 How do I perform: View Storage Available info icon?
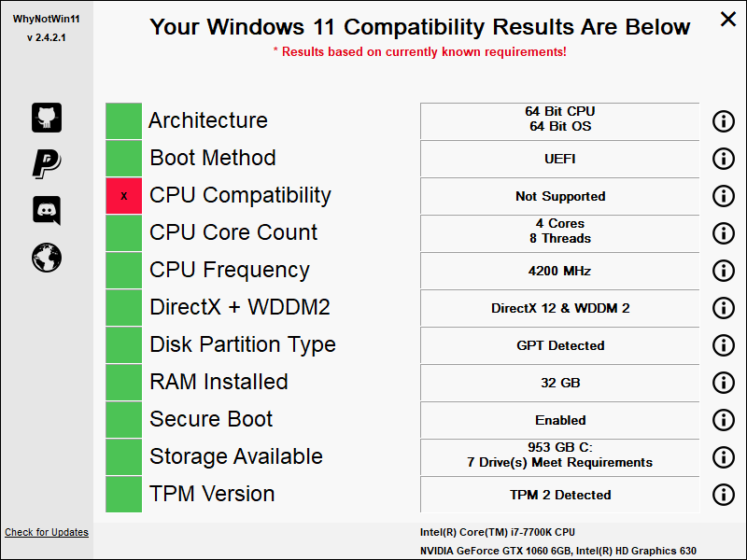click(x=724, y=457)
